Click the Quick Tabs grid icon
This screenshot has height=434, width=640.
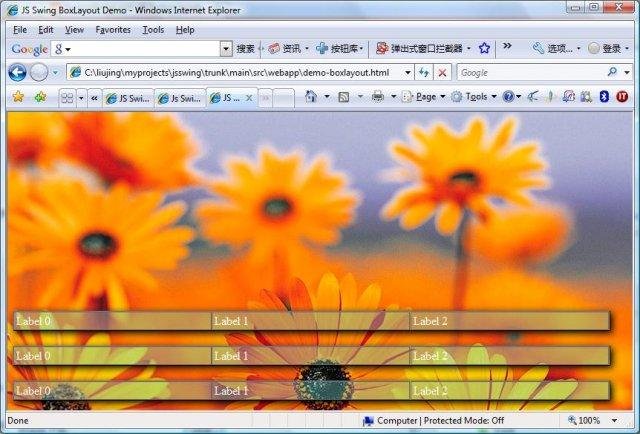click(x=67, y=98)
